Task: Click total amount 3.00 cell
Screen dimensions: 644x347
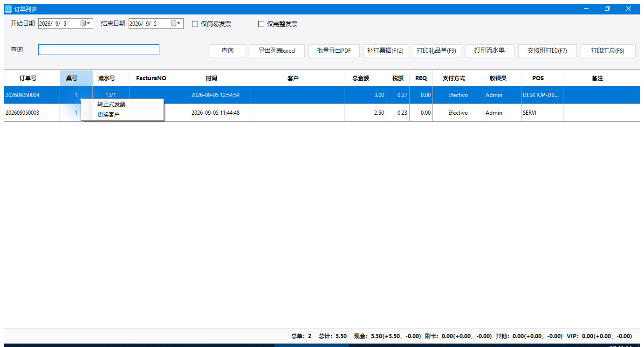Action: (x=365, y=95)
